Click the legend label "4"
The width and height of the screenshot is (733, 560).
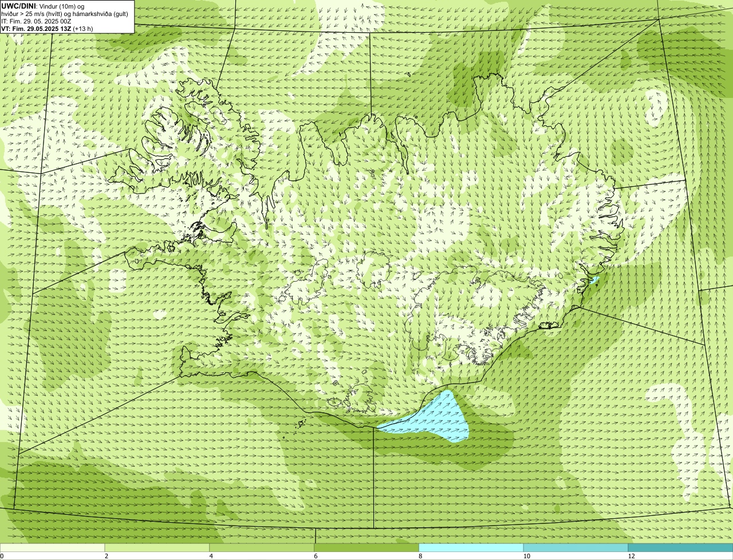coord(211,556)
